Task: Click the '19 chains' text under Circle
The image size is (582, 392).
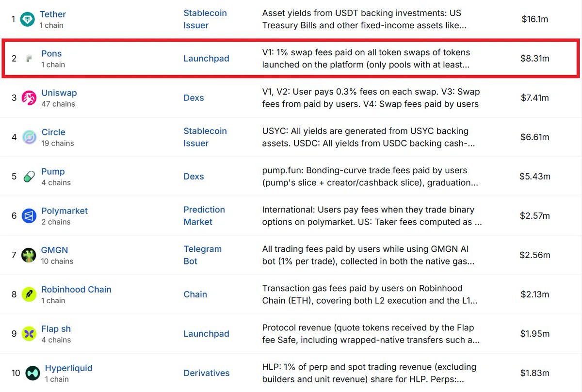Action: [x=58, y=143]
